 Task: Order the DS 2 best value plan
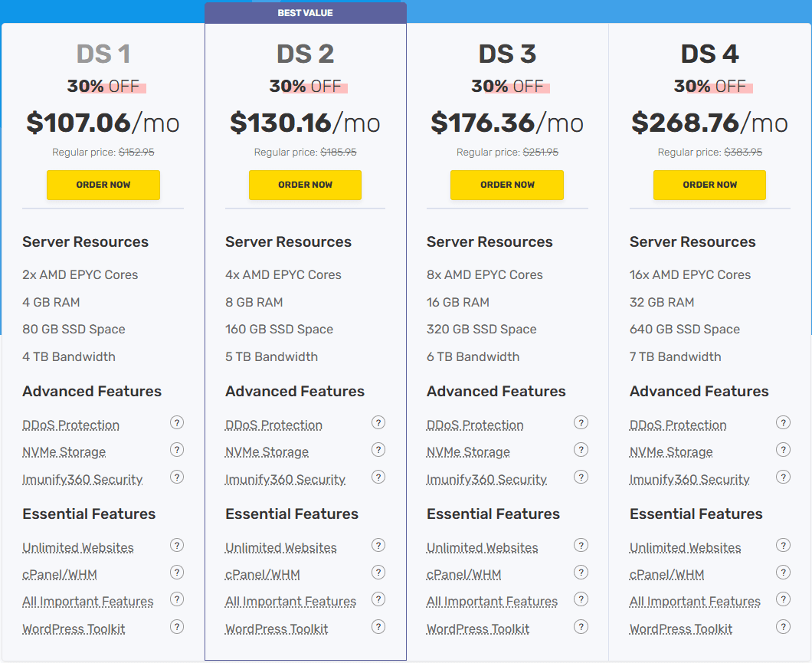pos(305,185)
